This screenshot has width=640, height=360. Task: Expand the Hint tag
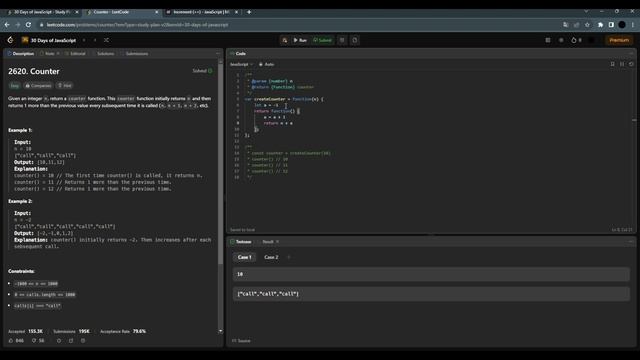pyautogui.click(x=64, y=86)
